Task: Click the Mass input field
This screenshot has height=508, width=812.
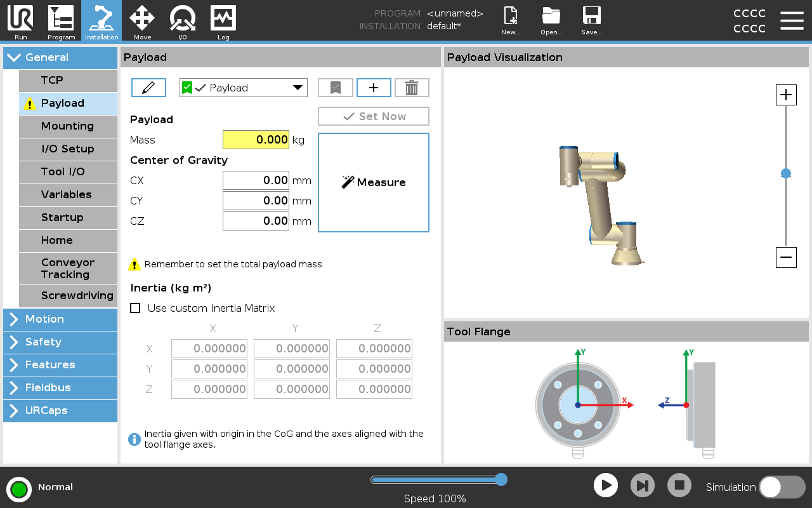Action: [256, 140]
